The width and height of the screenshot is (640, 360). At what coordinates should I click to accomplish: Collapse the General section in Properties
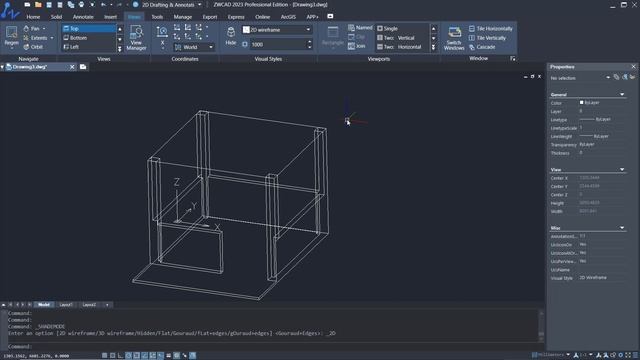(622, 94)
